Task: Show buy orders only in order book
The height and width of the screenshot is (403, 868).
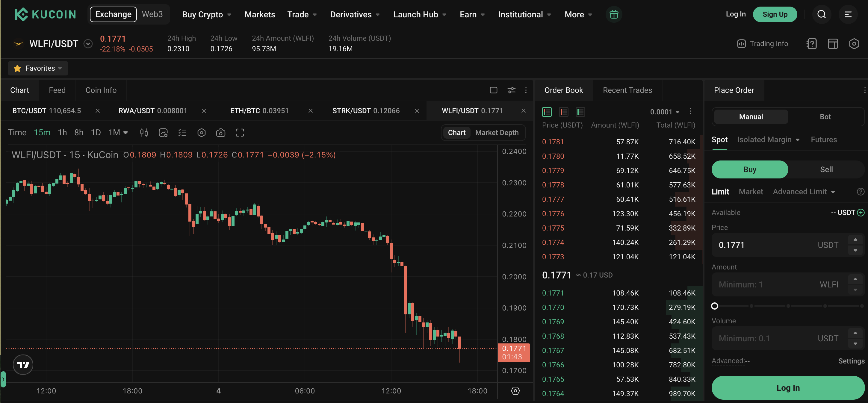Action: pyautogui.click(x=580, y=112)
